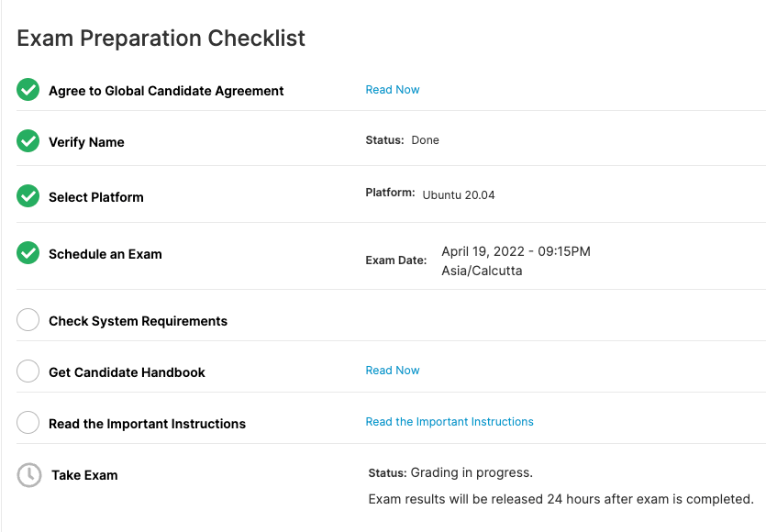766x532 pixels.
Task: Click the Check System Requirements label
Action: click(x=138, y=321)
